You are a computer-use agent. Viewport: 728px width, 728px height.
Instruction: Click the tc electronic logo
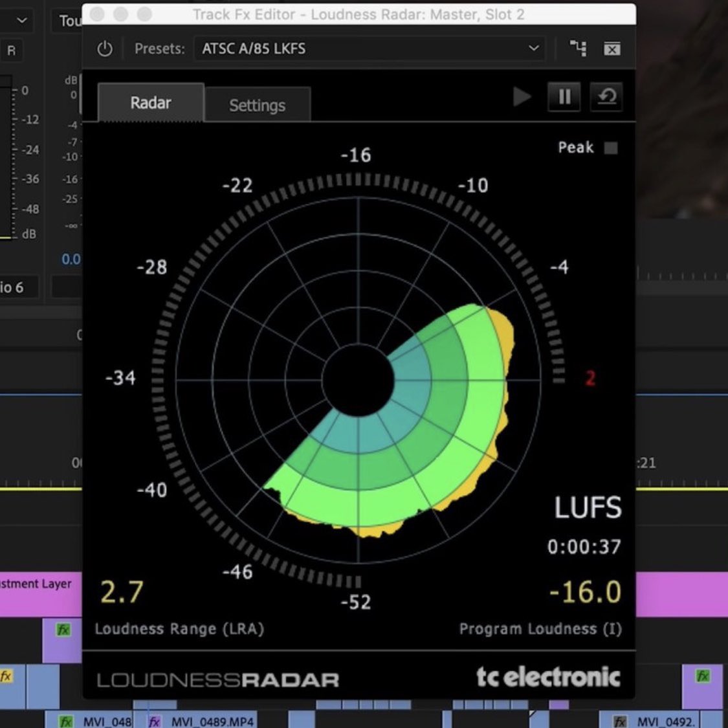(548, 677)
